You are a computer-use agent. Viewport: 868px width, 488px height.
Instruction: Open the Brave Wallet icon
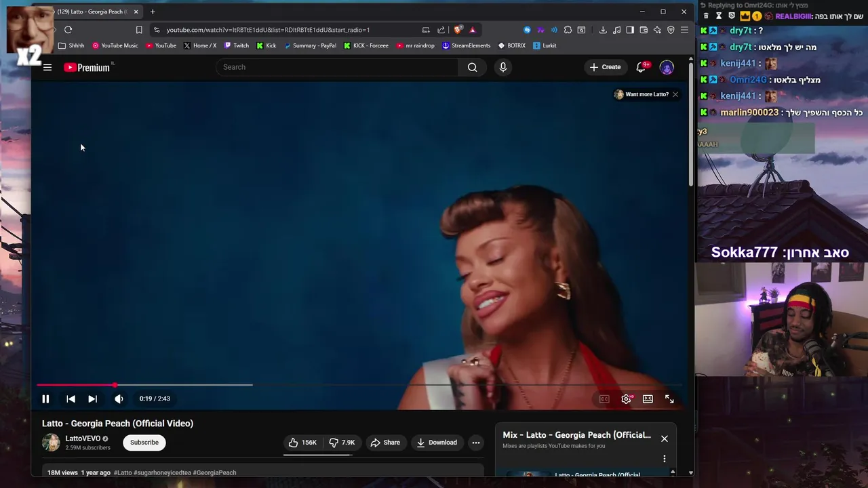pos(644,30)
